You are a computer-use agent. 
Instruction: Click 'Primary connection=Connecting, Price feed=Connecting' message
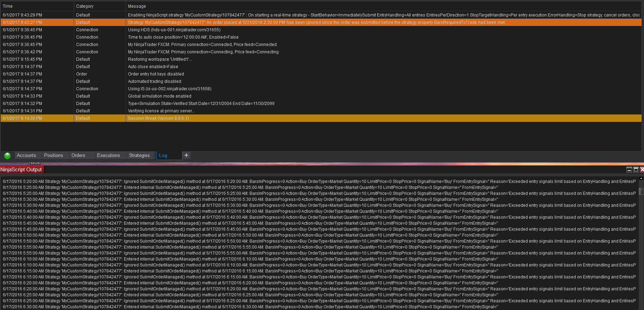point(203,52)
